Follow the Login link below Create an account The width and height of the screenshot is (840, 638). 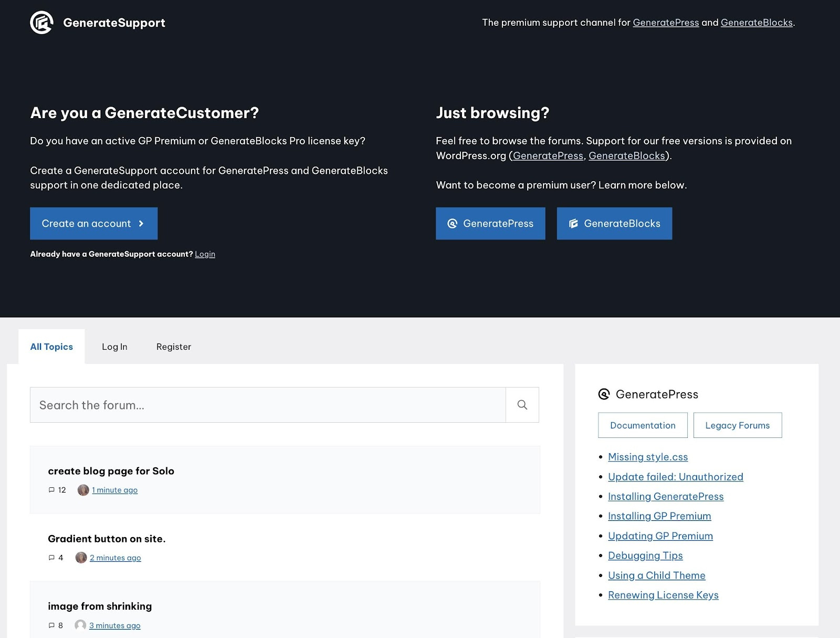(x=205, y=254)
